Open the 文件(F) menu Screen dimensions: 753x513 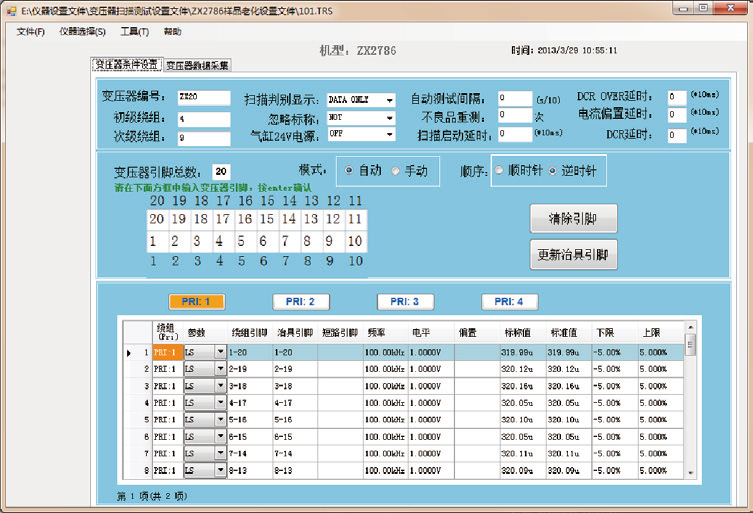[31, 31]
